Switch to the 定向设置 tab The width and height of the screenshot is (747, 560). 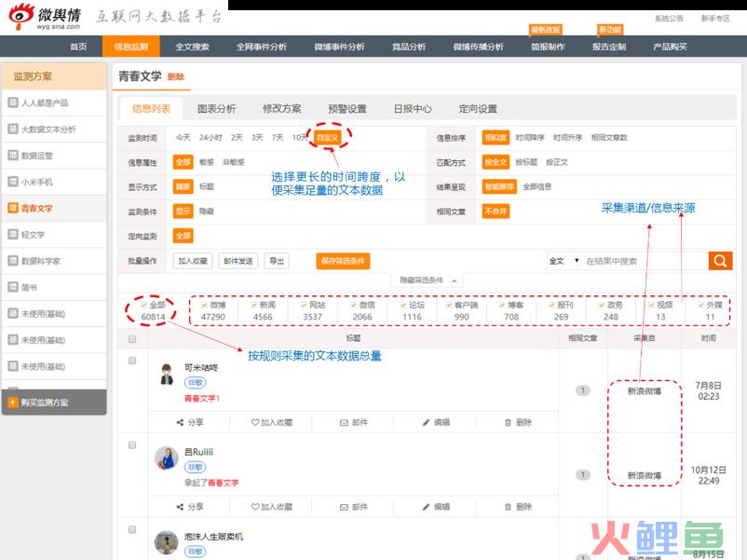tap(478, 109)
